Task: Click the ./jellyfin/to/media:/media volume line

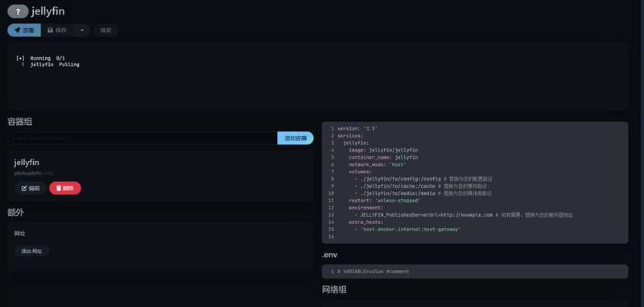Action: (423, 193)
